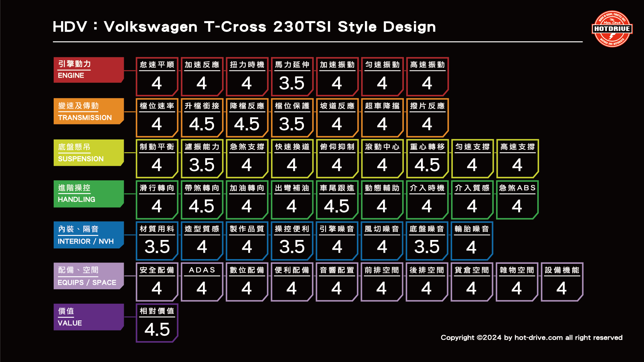
Task: Click the Volkswagen T-Cross title heading
Action: click(244, 27)
